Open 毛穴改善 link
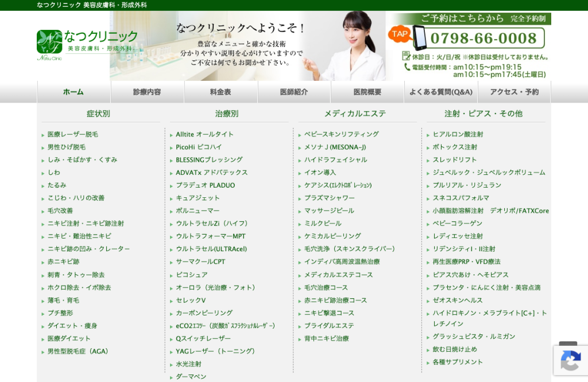Screen dimensions: 588x382 coord(60,211)
